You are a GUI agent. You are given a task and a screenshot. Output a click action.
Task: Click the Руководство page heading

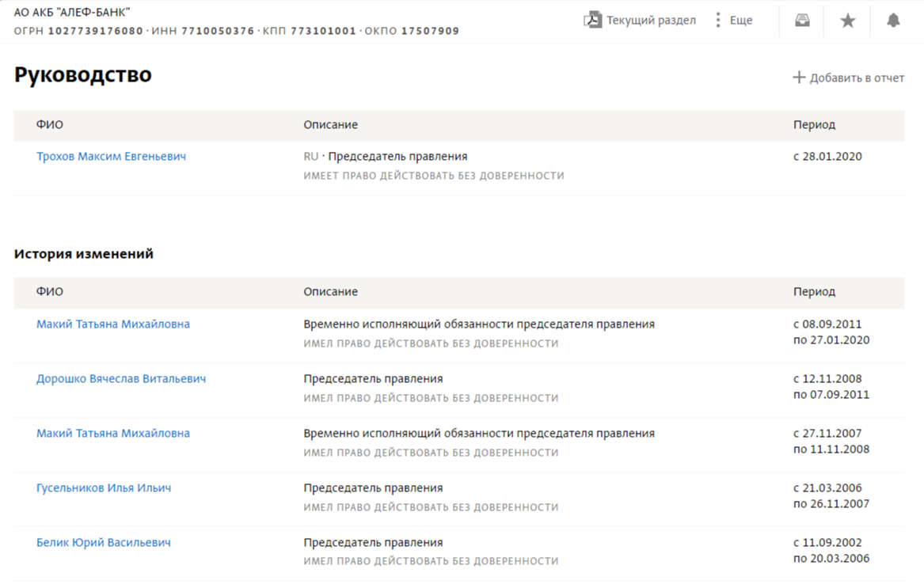click(83, 75)
